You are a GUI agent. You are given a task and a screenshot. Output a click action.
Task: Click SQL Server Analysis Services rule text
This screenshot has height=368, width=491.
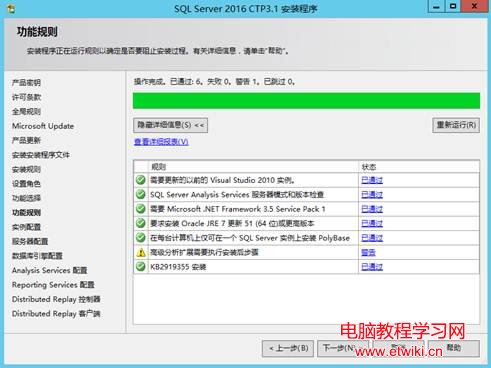pos(237,195)
